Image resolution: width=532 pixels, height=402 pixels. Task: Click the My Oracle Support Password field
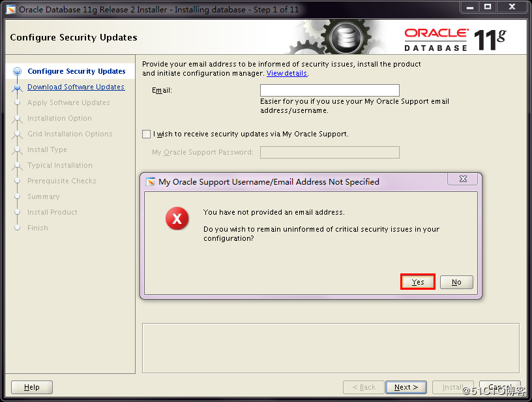[x=329, y=152]
